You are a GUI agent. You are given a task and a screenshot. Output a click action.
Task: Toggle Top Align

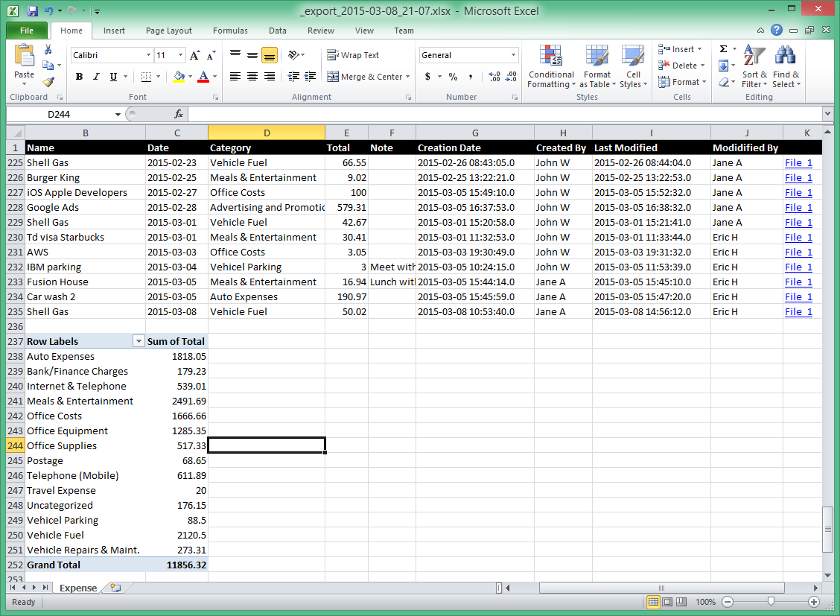pos(235,54)
